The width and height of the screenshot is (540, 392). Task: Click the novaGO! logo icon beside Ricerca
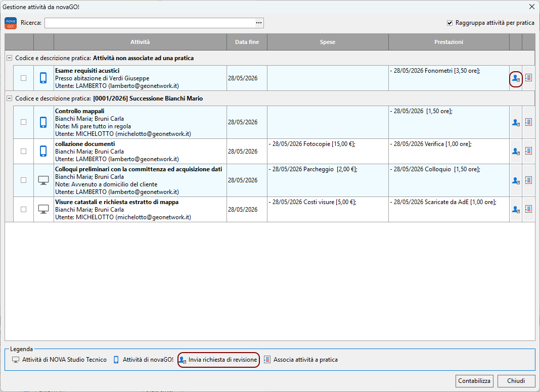coord(10,23)
